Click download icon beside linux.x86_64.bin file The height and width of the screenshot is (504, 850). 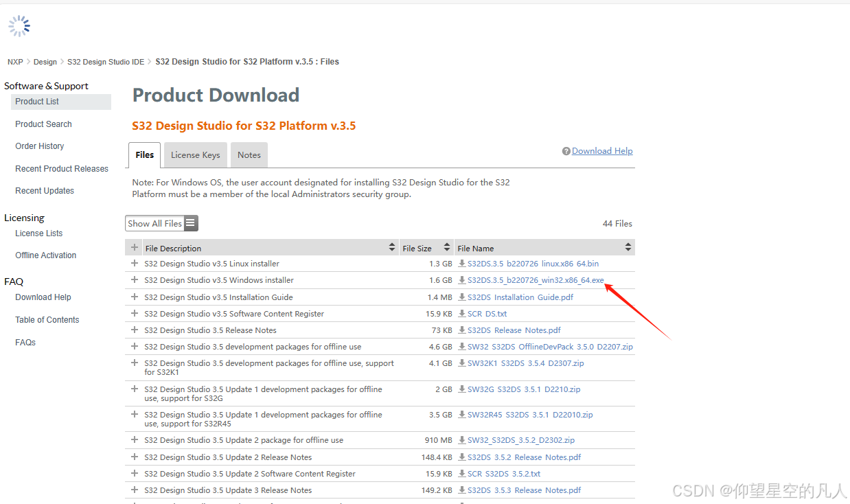[462, 264]
